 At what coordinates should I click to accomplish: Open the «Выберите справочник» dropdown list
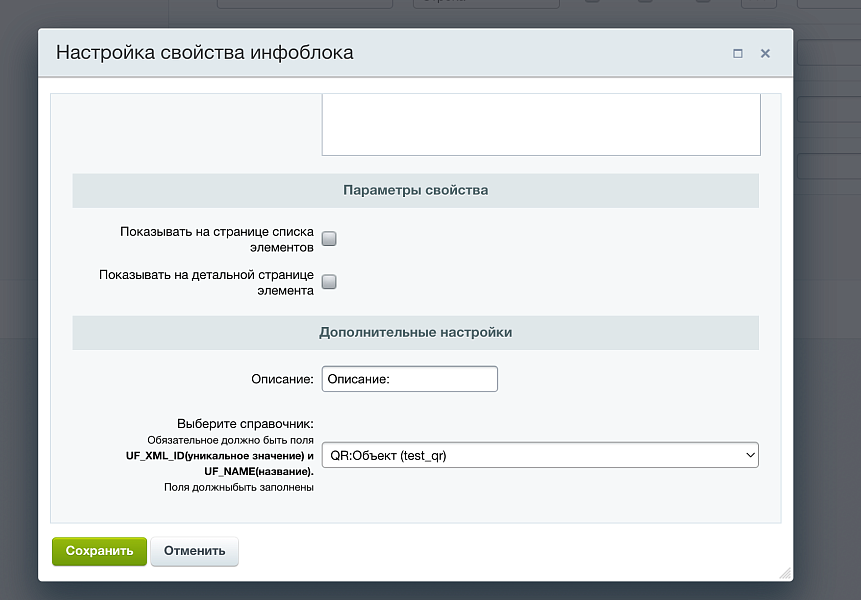click(540, 454)
